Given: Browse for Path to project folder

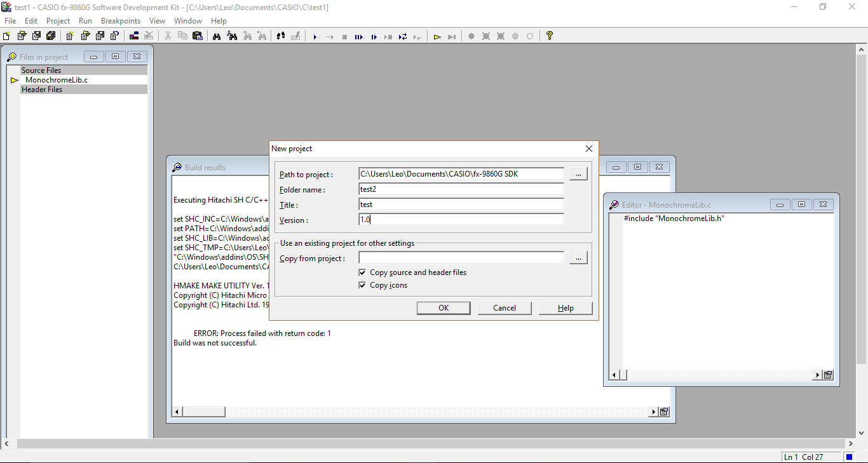Looking at the screenshot, I should (x=578, y=174).
